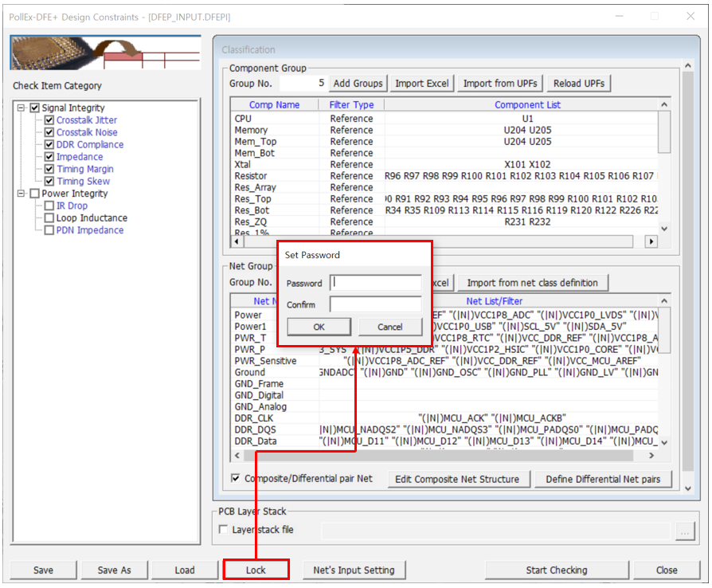Toggle Composite/Differential pair Net checkbox
Image resolution: width=712 pixels, height=588 pixels.
pyautogui.click(x=235, y=479)
